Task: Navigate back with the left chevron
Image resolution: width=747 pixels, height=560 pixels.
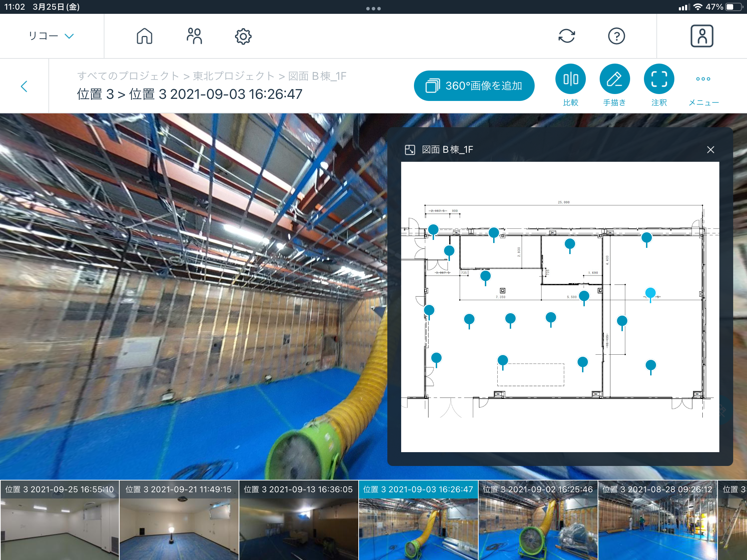Action: [24, 86]
